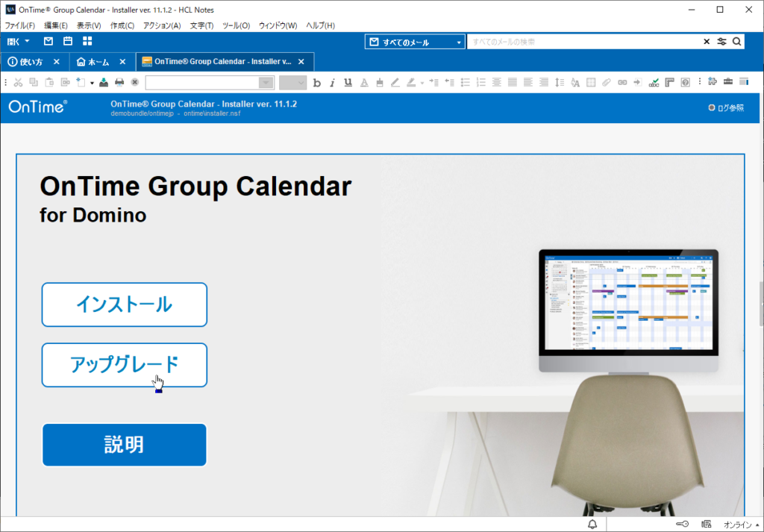
Task: Click the key icon in status bar
Action: point(682,525)
